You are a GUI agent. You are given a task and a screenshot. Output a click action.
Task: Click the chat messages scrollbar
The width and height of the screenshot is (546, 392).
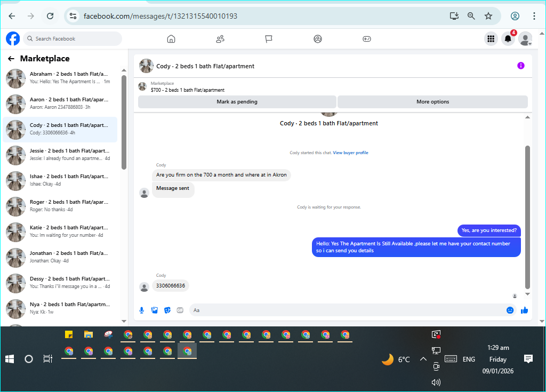click(527, 217)
